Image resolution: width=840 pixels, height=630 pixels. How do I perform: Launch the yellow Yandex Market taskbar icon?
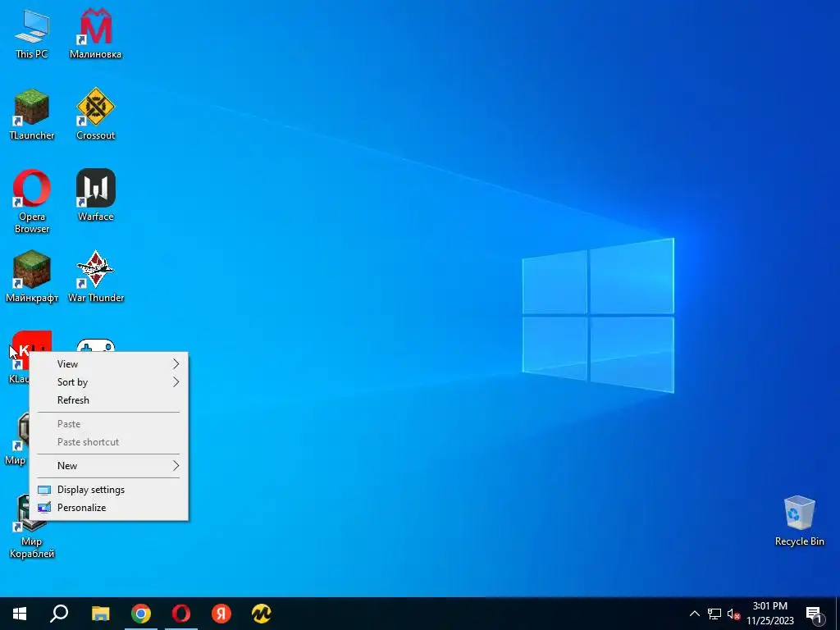pyautogui.click(x=262, y=614)
